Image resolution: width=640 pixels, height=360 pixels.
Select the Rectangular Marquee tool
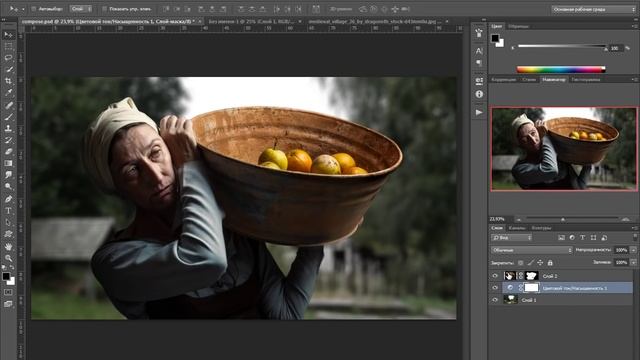coord(8,47)
